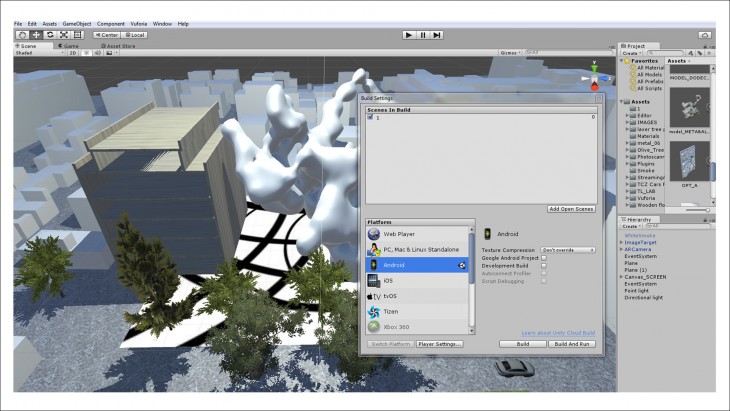Select the Hand tool in the toolbar
The height and width of the screenshot is (411, 730).
pyautogui.click(x=22, y=34)
